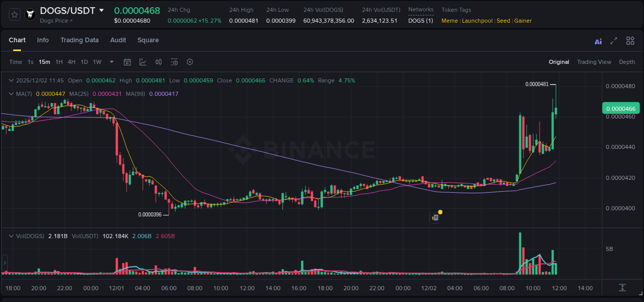
Task: Open the chart widgets grid icon
Action: pos(630,40)
